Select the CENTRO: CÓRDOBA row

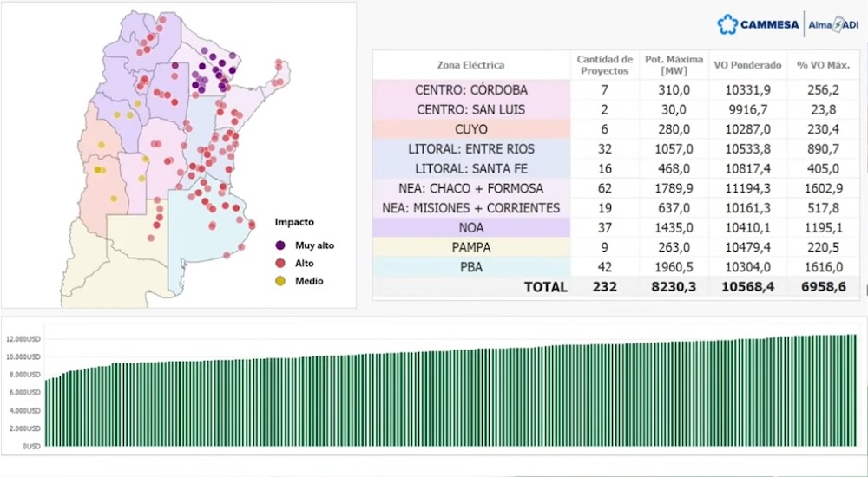[616, 89]
